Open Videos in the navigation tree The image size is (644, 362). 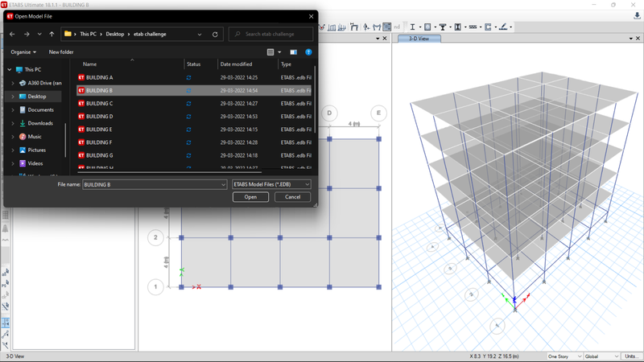point(35,163)
